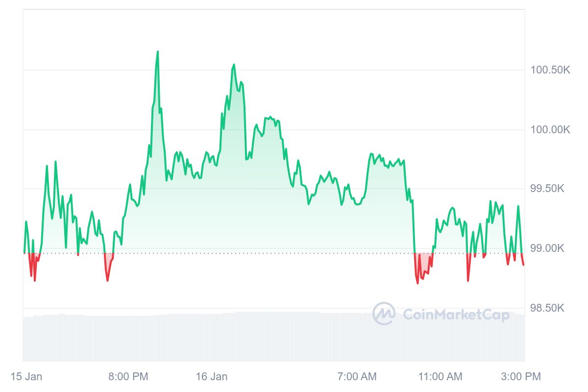The width and height of the screenshot is (588, 392).
Task: Click the 16 Jan date label
Action: point(212,377)
